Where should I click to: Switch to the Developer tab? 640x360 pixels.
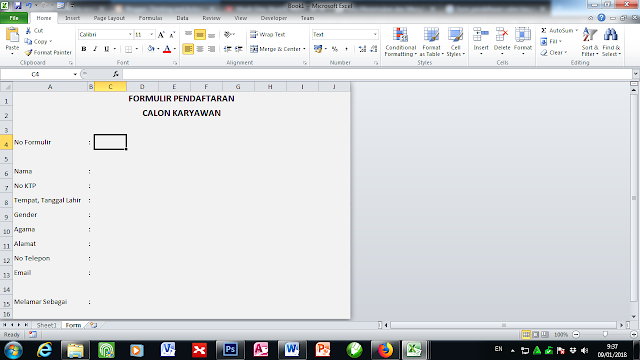(x=273, y=18)
